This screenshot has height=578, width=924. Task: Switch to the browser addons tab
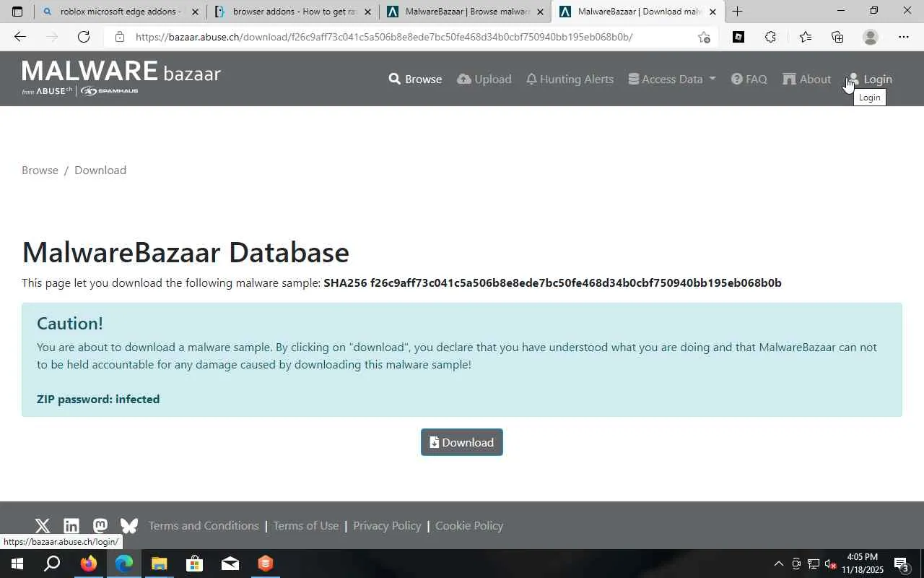coord(293,12)
